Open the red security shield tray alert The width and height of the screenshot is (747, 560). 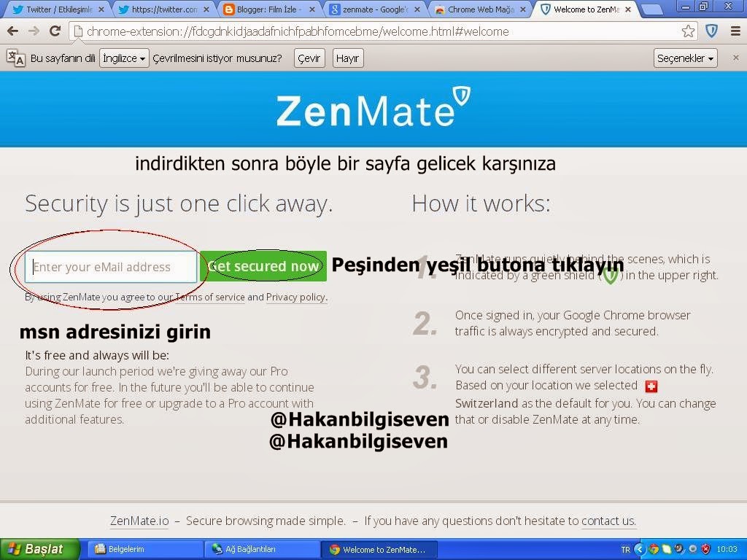point(706,549)
